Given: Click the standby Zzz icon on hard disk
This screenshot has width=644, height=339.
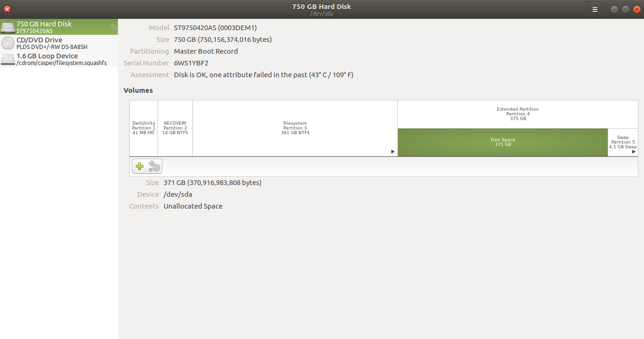Looking at the screenshot, I should 114,27.
